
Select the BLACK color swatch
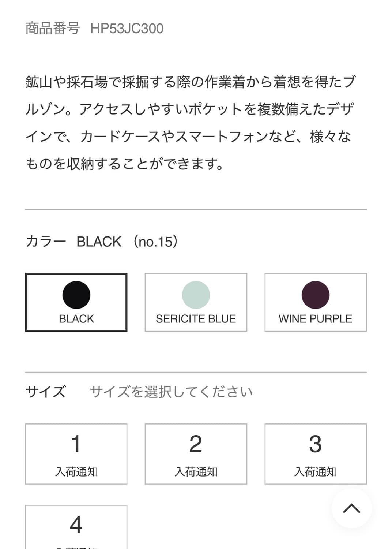(x=76, y=302)
